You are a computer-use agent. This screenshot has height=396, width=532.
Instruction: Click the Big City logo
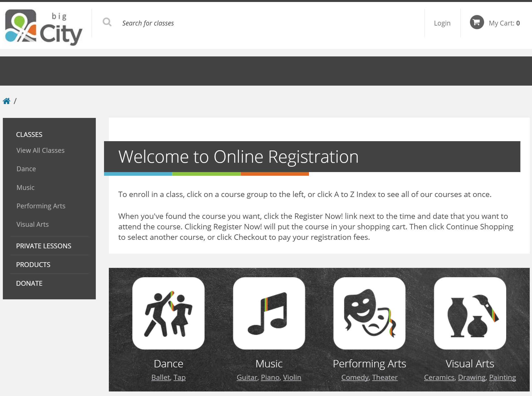point(44,27)
